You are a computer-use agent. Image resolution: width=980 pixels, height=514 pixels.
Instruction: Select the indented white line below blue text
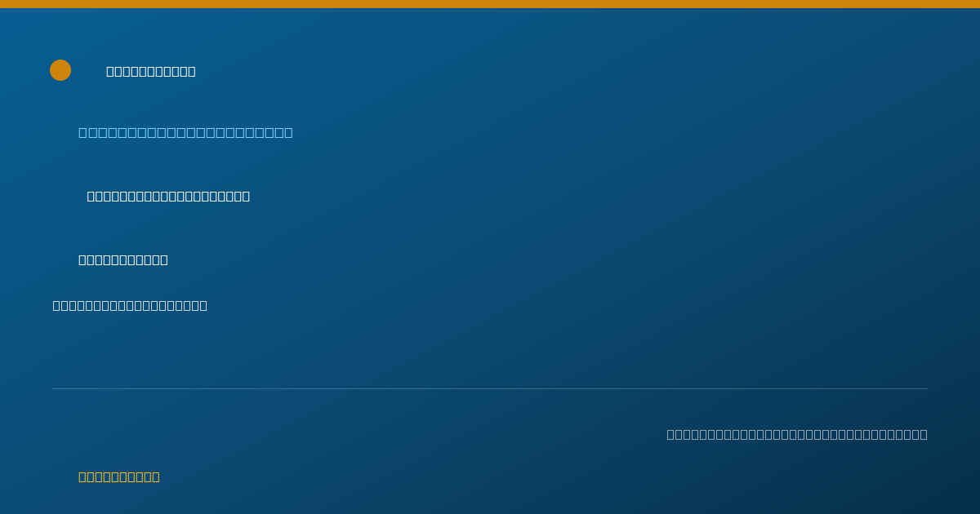pos(168,196)
